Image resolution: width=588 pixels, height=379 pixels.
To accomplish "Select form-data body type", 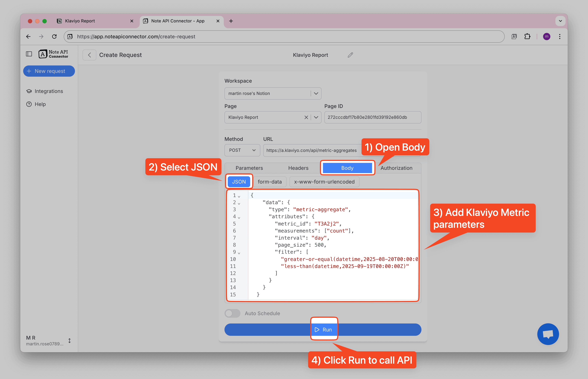I will [x=270, y=182].
